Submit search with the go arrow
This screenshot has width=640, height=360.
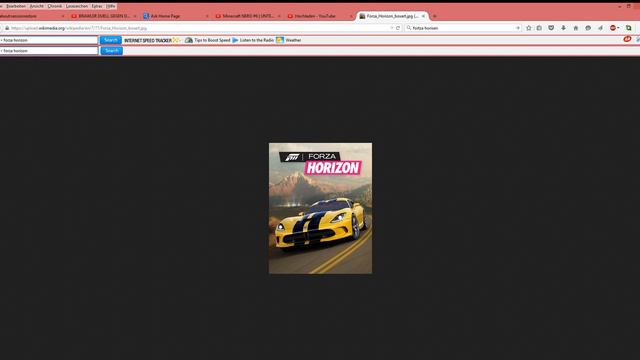pos(518,28)
